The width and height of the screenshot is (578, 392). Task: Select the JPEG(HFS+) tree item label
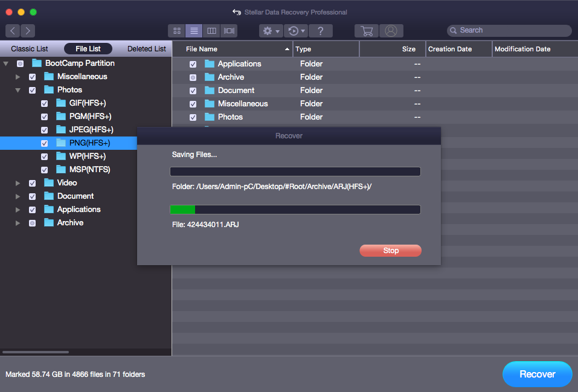tap(91, 129)
